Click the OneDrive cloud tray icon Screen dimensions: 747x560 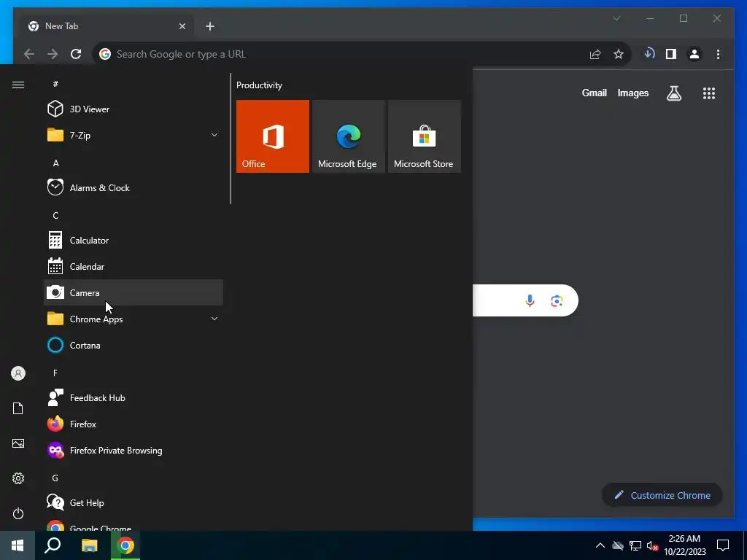[618, 545]
